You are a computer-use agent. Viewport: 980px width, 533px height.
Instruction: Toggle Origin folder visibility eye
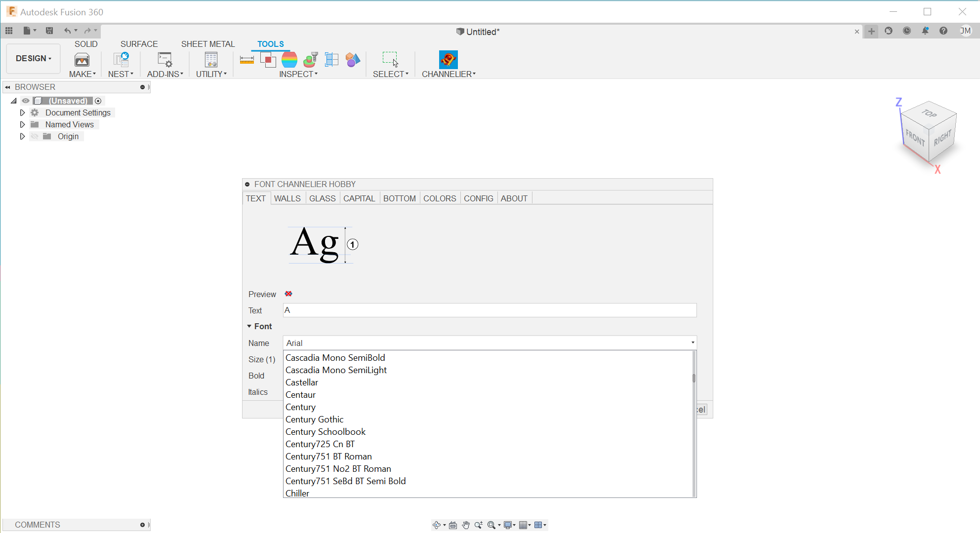click(35, 136)
